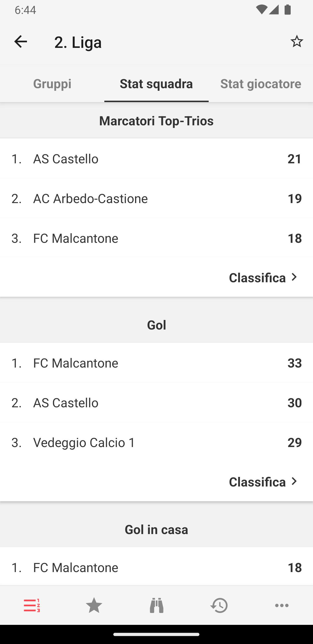Open AC Arbedo-Castione row
The width and height of the screenshot is (313, 644).
tap(156, 198)
